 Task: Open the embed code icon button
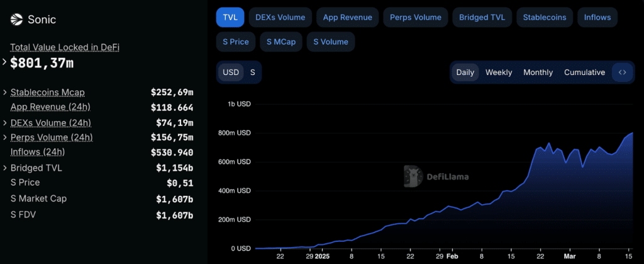[x=622, y=72]
